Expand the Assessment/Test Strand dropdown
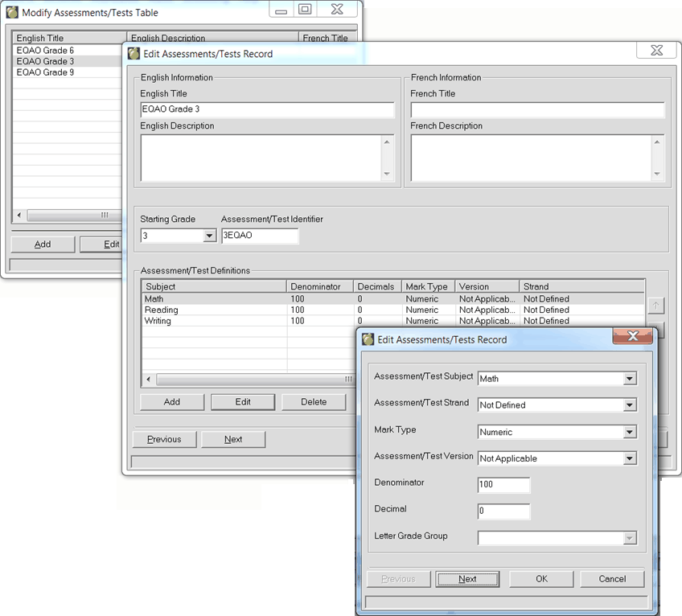 click(630, 405)
